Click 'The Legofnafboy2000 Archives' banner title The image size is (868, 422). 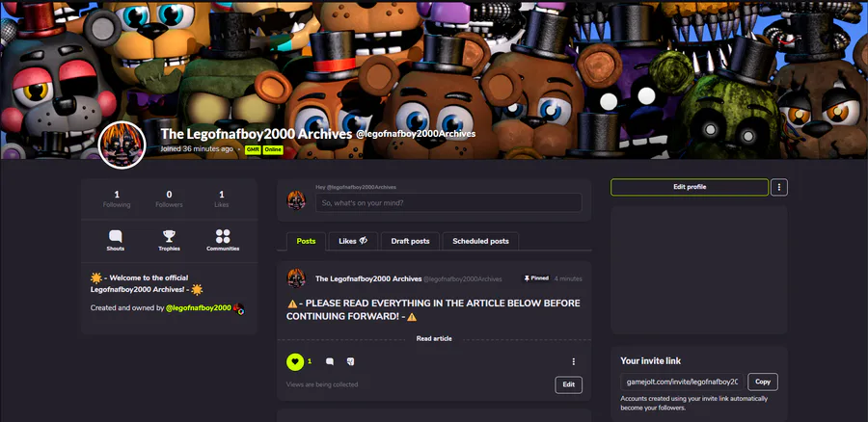pyautogui.click(x=257, y=134)
